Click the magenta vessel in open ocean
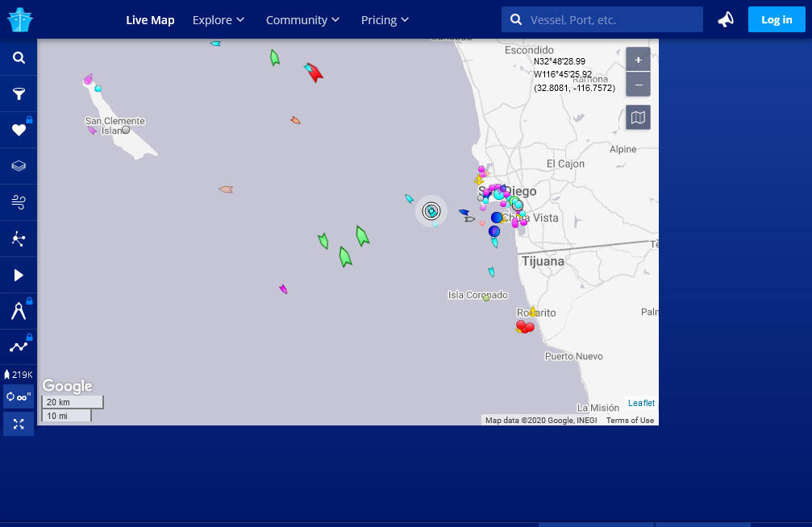The image size is (812, 527). pyautogui.click(x=283, y=288)
